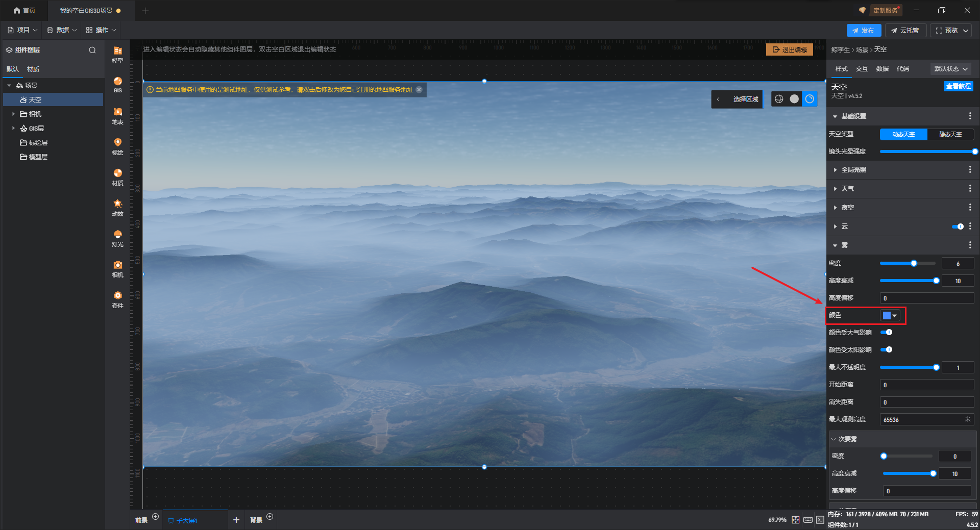
Task: Expand the GIS层 tree node
Action: click(13, 129)
